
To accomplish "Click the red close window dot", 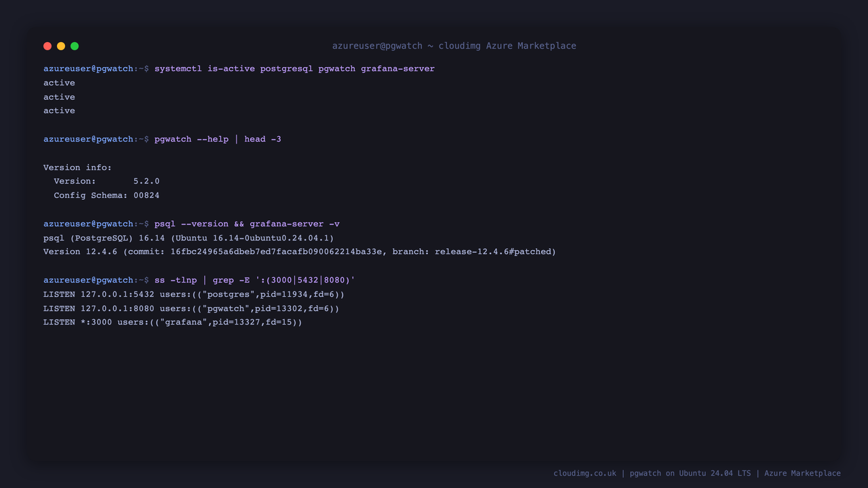I will click(x=47, y=46).
